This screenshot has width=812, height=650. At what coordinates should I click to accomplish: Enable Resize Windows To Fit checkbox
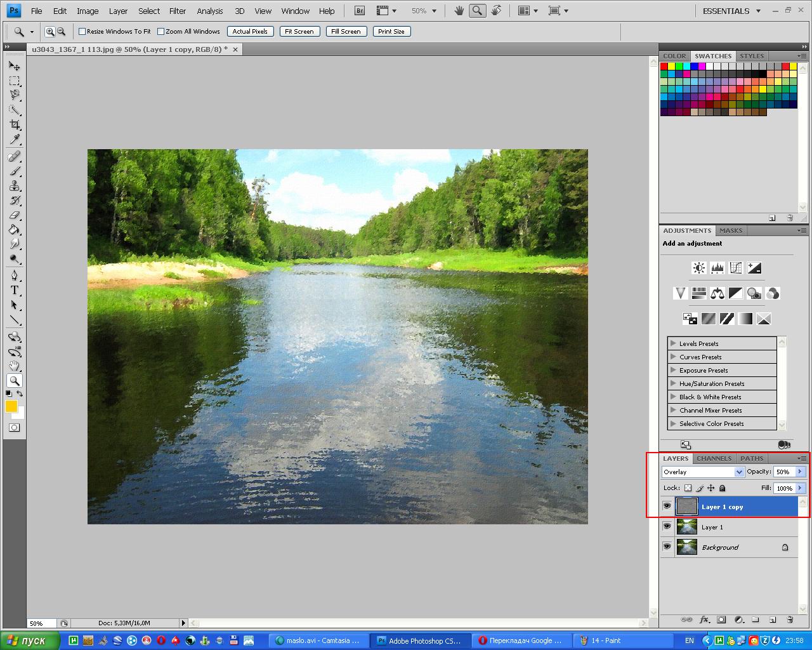(x=82, y=31)
